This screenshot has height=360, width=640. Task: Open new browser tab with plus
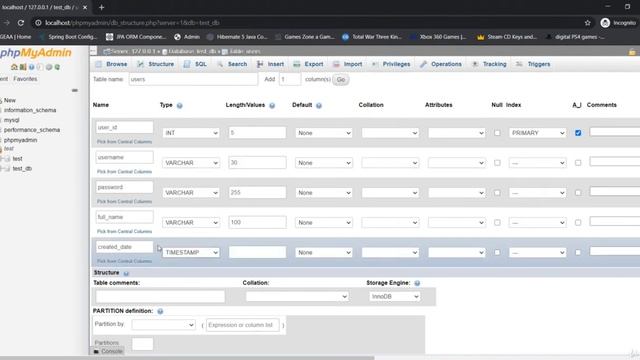coord(102,7)
